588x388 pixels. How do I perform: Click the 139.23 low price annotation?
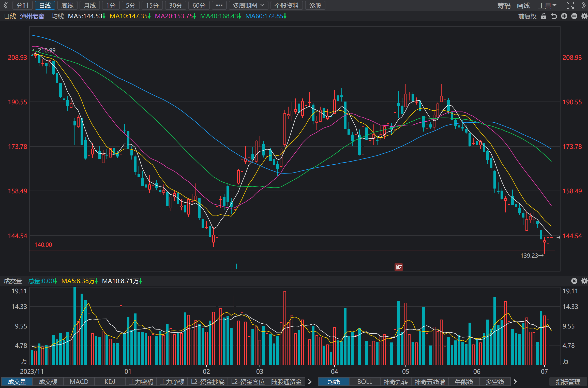tap(532, 255)
